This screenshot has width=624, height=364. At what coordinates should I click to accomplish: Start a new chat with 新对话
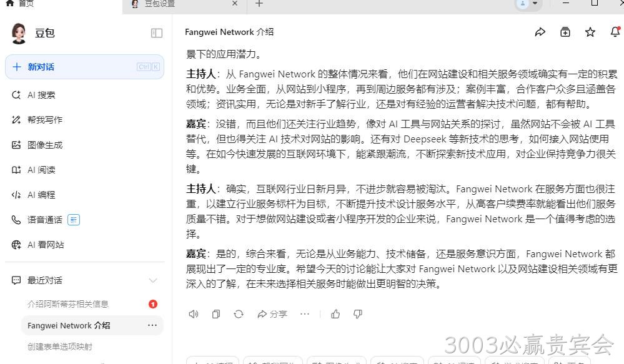[84, 67]
